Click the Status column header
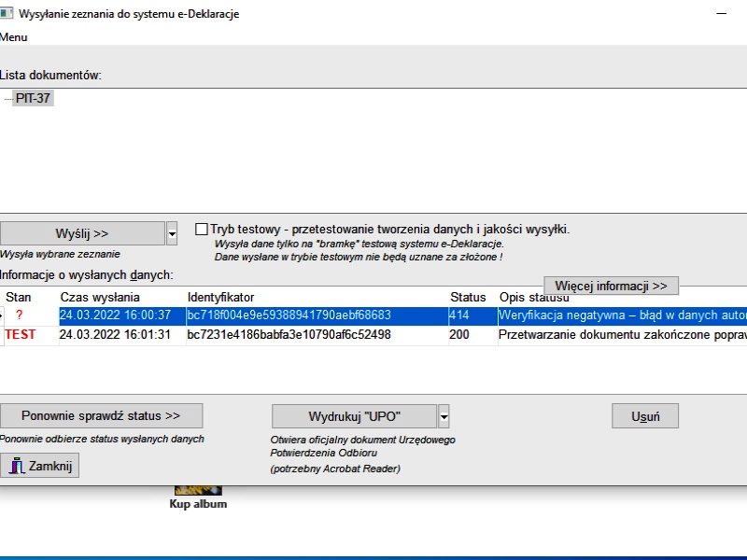 click(x=468, y=297)
